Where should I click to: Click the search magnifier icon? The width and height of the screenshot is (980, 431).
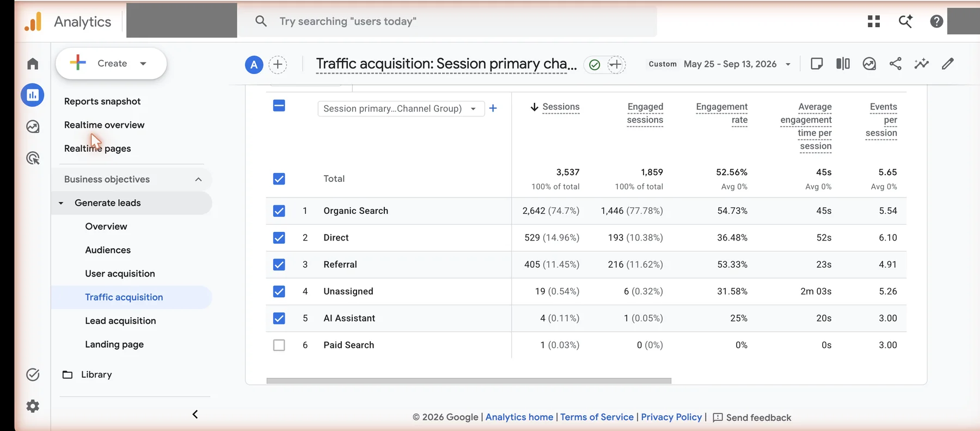pyautogui.click(x=261, y=21)
